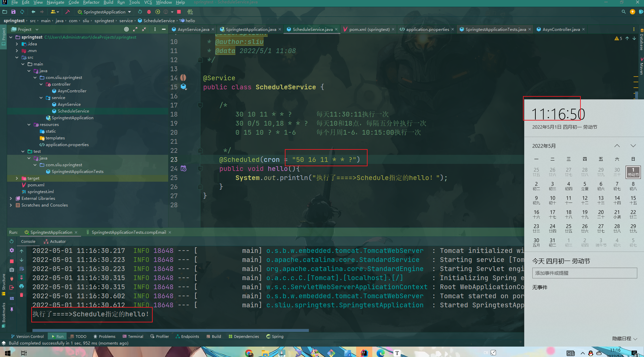
Task: Open the run configuration dropdown
Action: point(104,12)
